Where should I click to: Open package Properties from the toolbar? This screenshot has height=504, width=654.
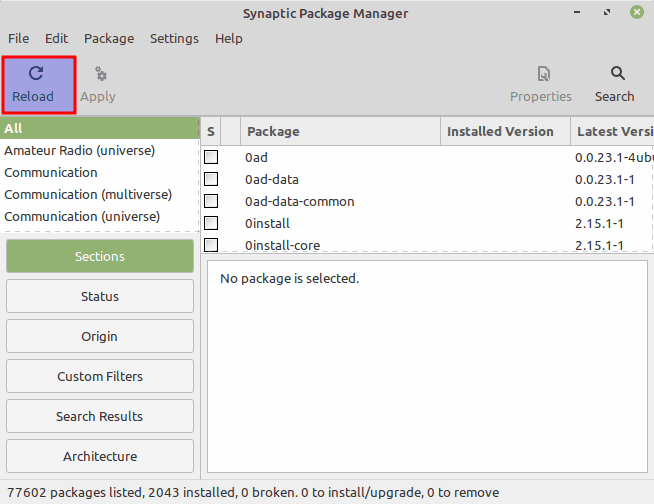pyautogui.click(x=541, y=85)
